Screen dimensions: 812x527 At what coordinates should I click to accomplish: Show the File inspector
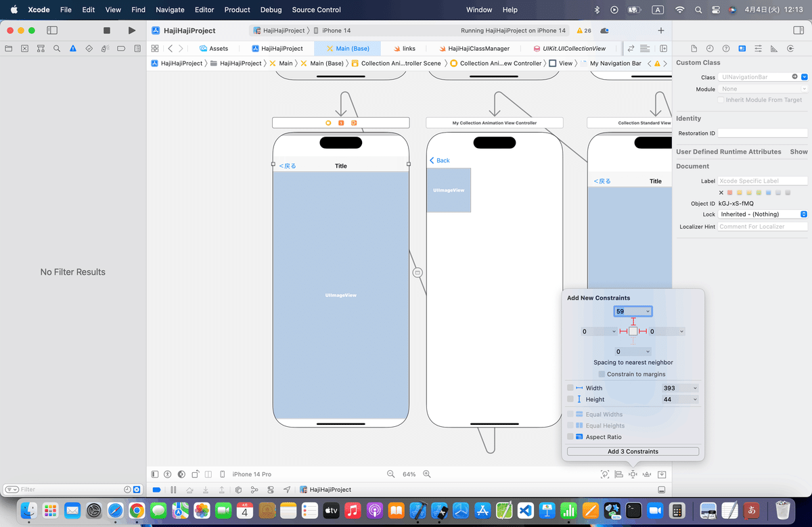click(694, 49)
